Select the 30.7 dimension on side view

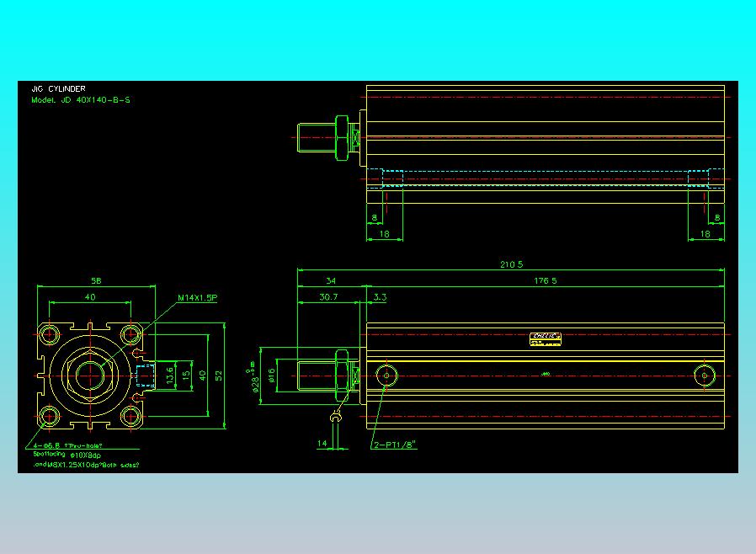coord(328,296)
